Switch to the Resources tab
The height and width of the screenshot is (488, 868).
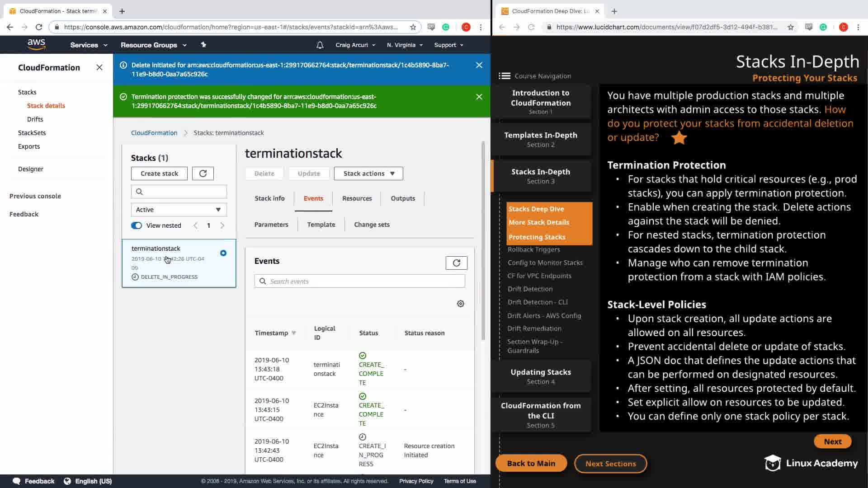(x=357, y=198)
